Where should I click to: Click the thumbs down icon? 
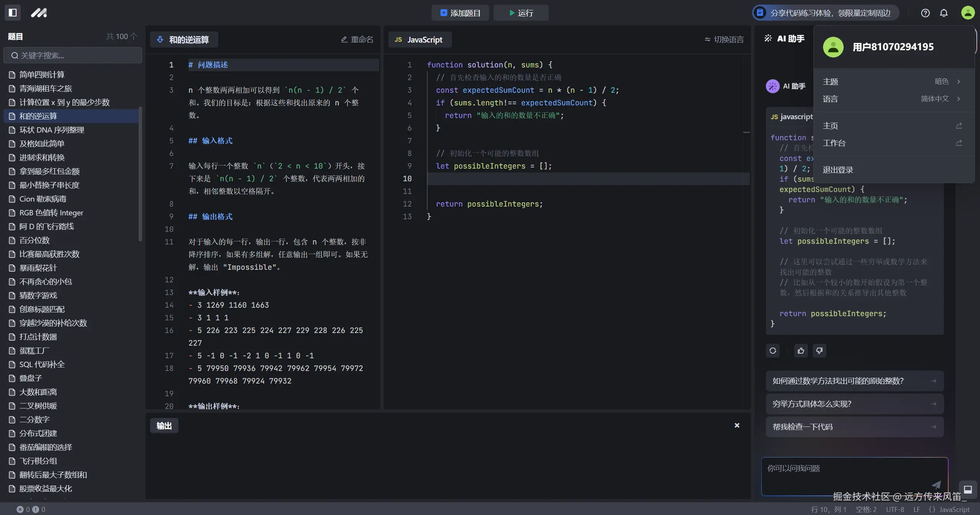[x=819, y=351]
